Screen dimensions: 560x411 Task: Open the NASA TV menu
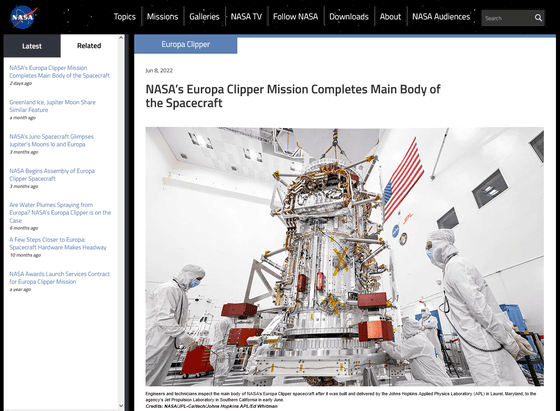click(x=246, y=17)
